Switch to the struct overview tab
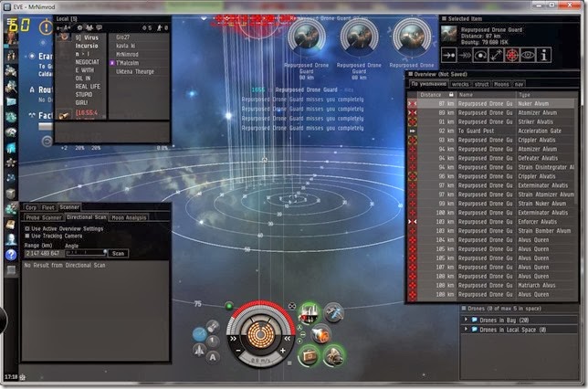The width and height of the screenshot is (588, 389). 481,84
